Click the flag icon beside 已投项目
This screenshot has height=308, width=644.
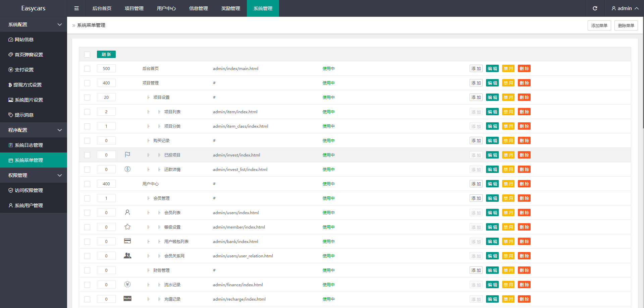click(x=127, y=155)
